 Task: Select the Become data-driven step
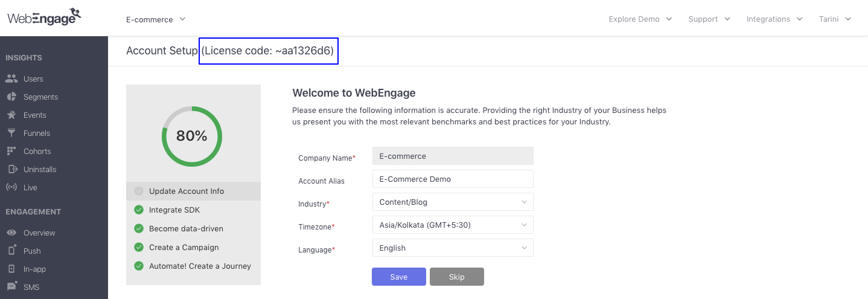(x=193, y=228)
